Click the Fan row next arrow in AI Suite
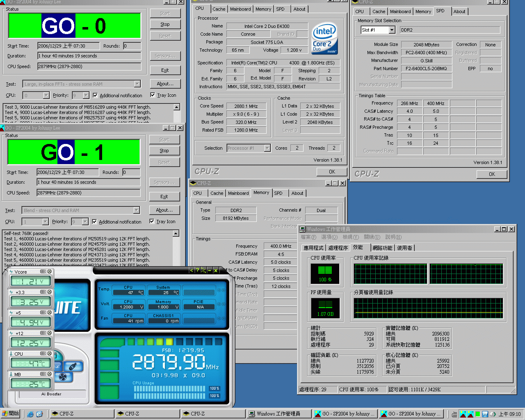The width and height of the screenshot is (525, 420). [x=224, y=318]
